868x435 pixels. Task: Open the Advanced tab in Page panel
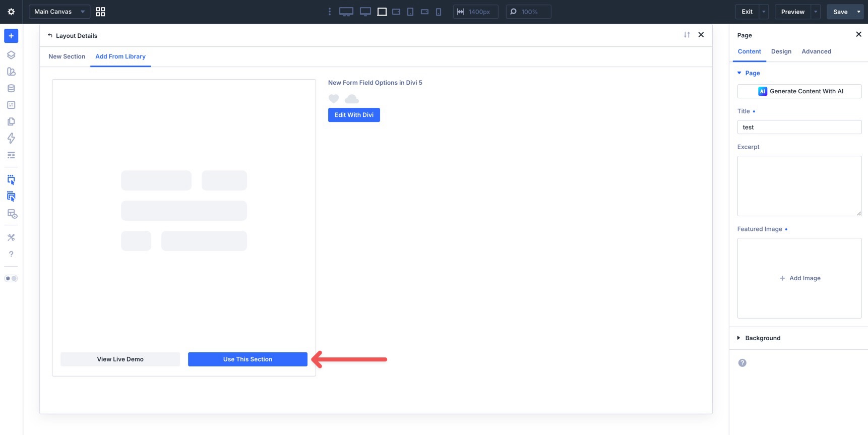tap(816, 51)
